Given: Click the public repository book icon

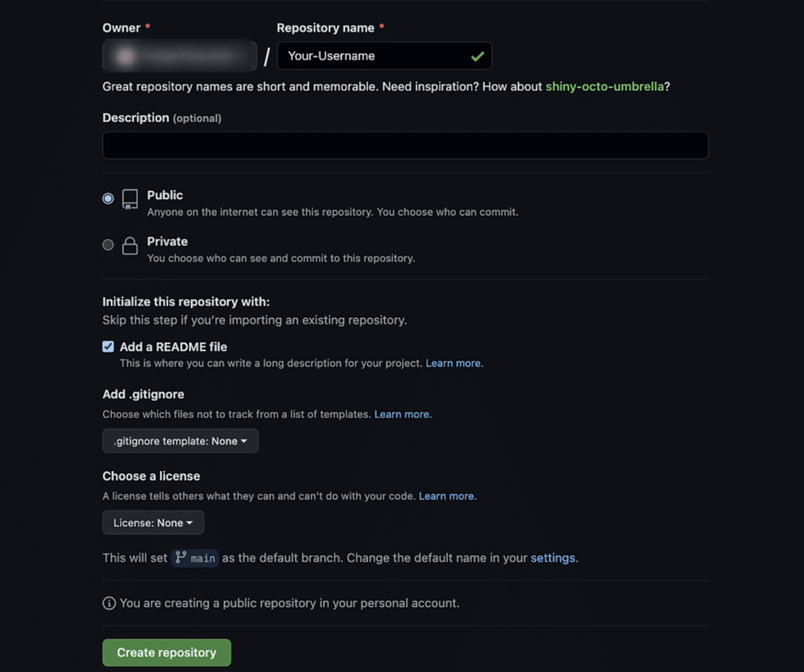Looking at the screenshot, I should point(130,199).
